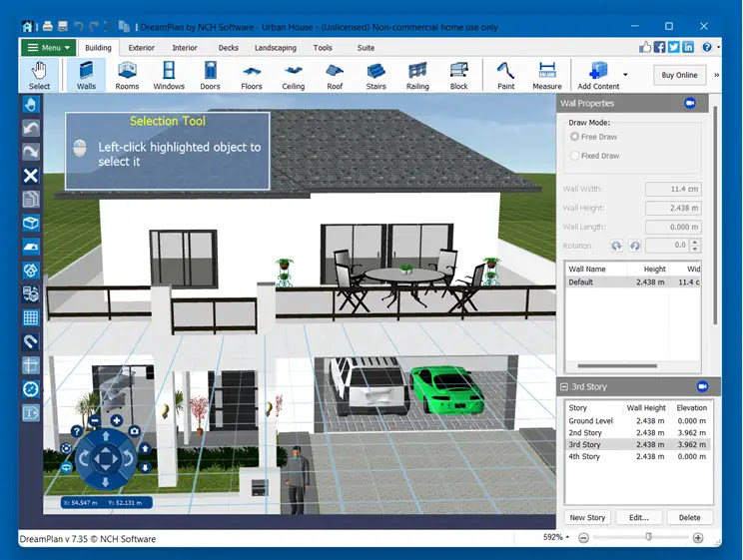Open the Suite tab
Image resolution: width=743 pixels, height=560 pixels.
pyautogui.click(x=366, y=48)
